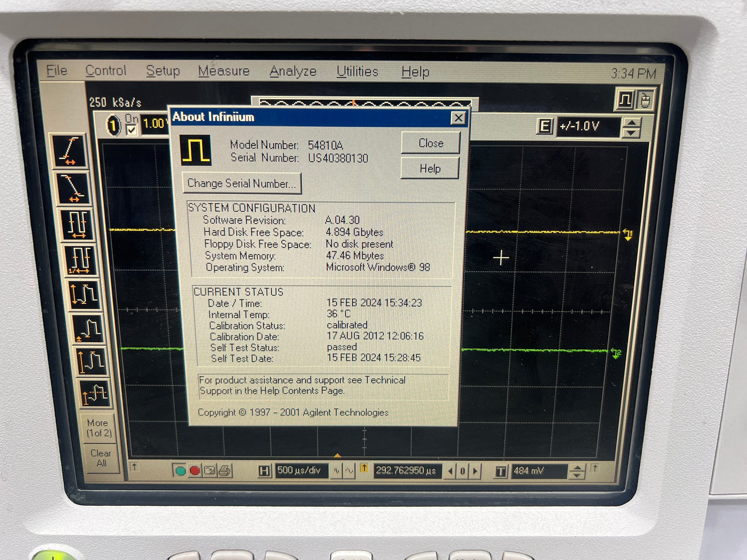The height and width of the screenshot is (560, 747).
Task: Toggle the graphical interface mode button top right
Action: tap(624, 100)
